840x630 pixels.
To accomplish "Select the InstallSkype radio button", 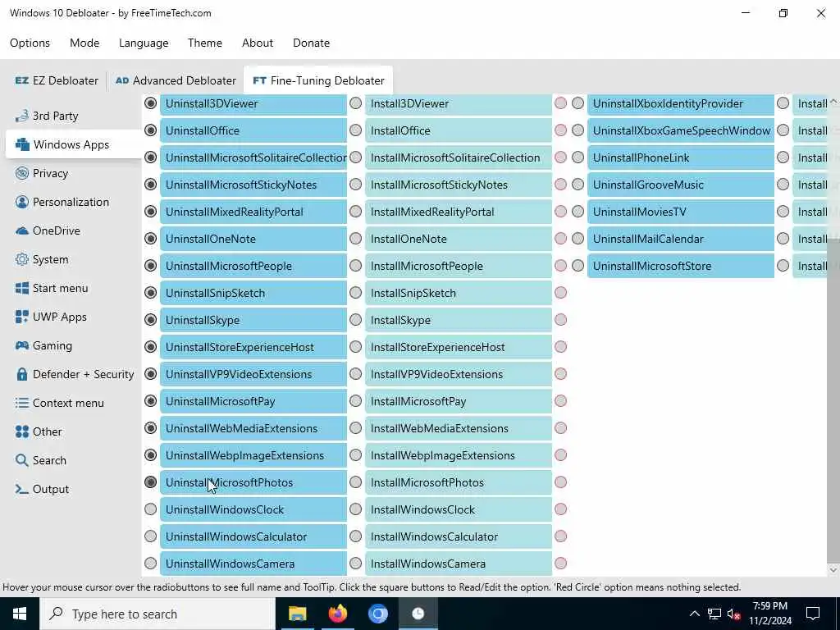I will tap(356, 320).
